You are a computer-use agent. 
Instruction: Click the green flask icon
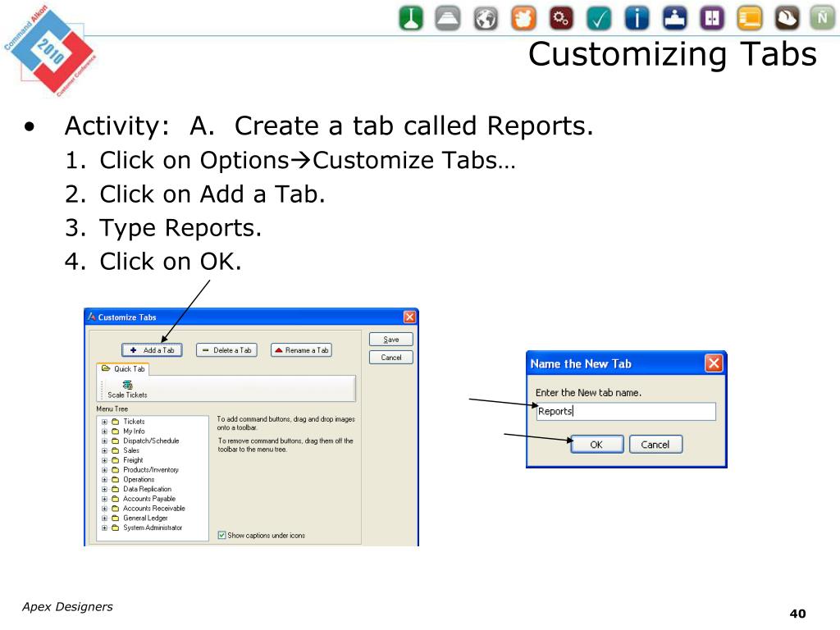(411, 18)
